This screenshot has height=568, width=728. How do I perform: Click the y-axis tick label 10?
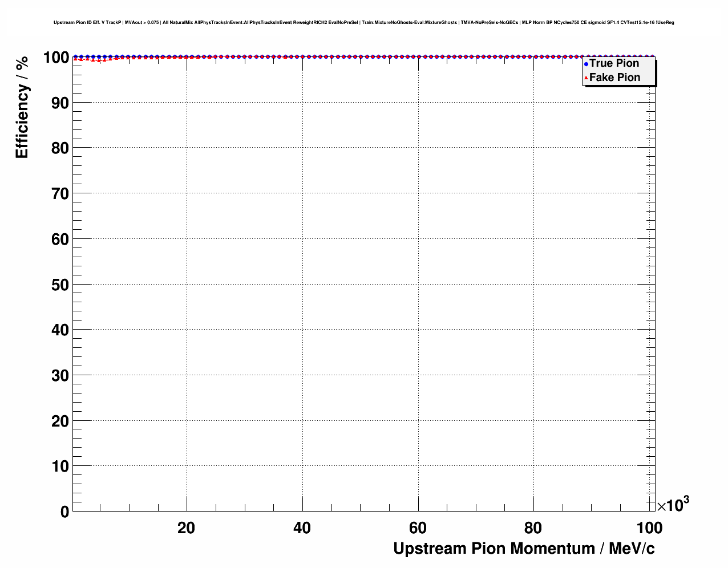(60, 466)
